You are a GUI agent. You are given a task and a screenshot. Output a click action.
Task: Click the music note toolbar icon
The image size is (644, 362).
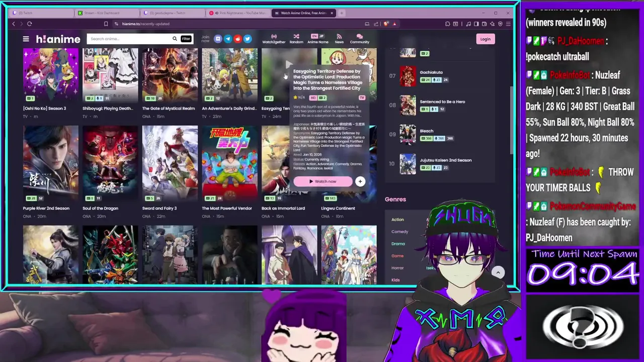tap(468, 24)
